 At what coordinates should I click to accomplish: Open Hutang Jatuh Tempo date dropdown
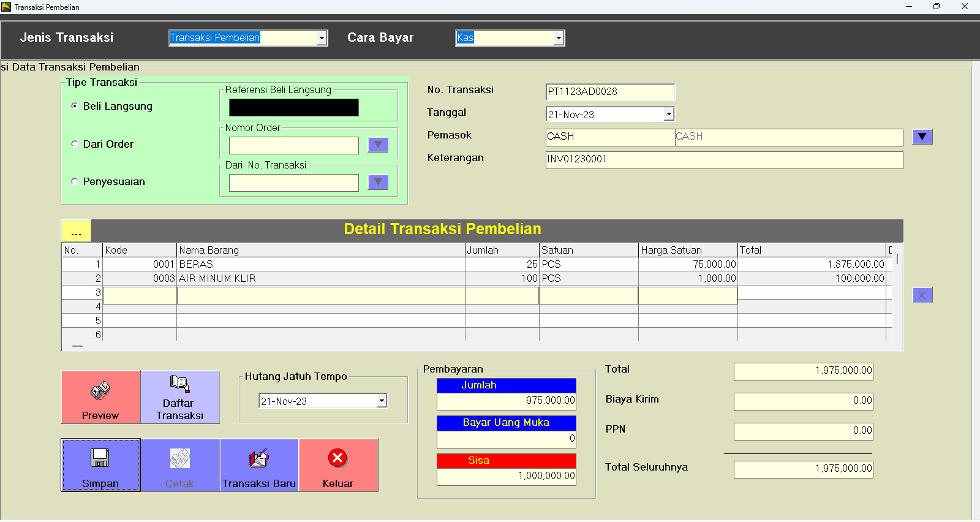pos(382,401)
